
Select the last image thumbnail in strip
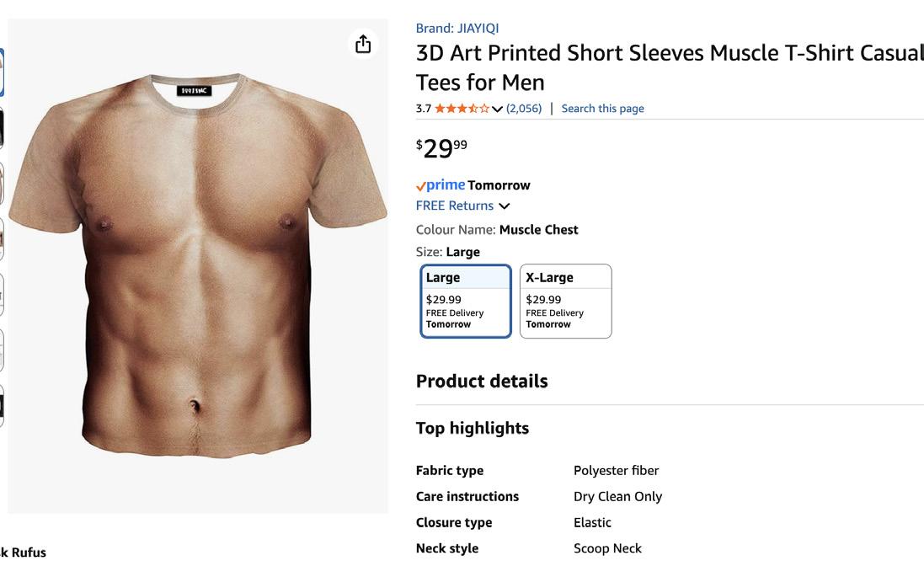click(1, 406)
